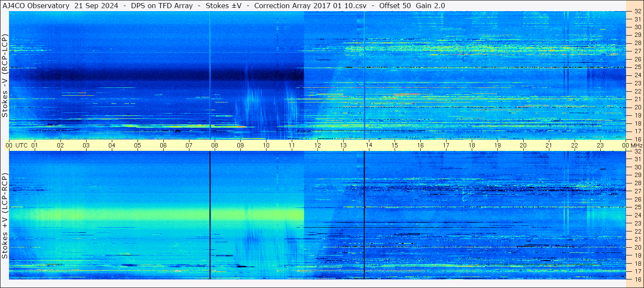Pick the 16 hour tick on time axis
Viewport: 644px width, 288px height.
[x=420, y=145]
